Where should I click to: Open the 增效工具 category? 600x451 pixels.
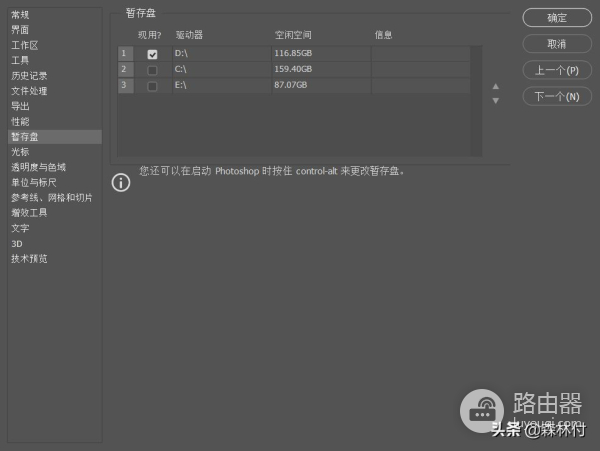coord(55,213)
